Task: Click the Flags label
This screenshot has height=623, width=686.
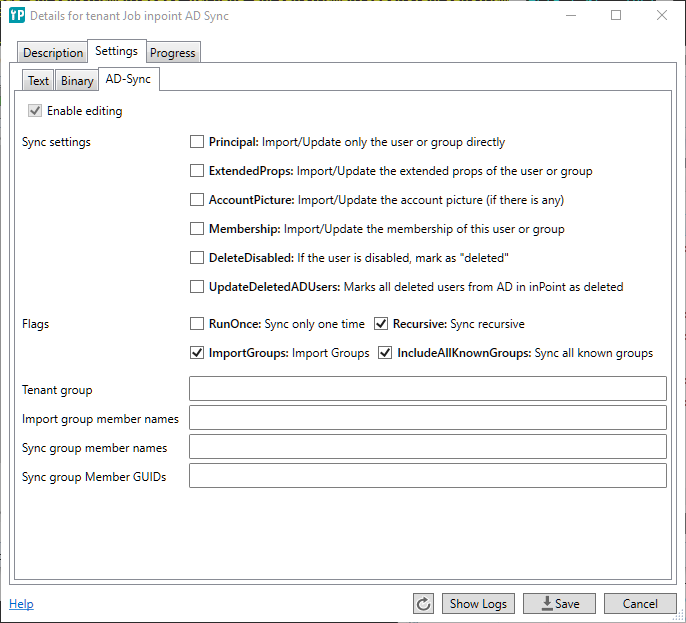Action: click(x=35, y=324)
